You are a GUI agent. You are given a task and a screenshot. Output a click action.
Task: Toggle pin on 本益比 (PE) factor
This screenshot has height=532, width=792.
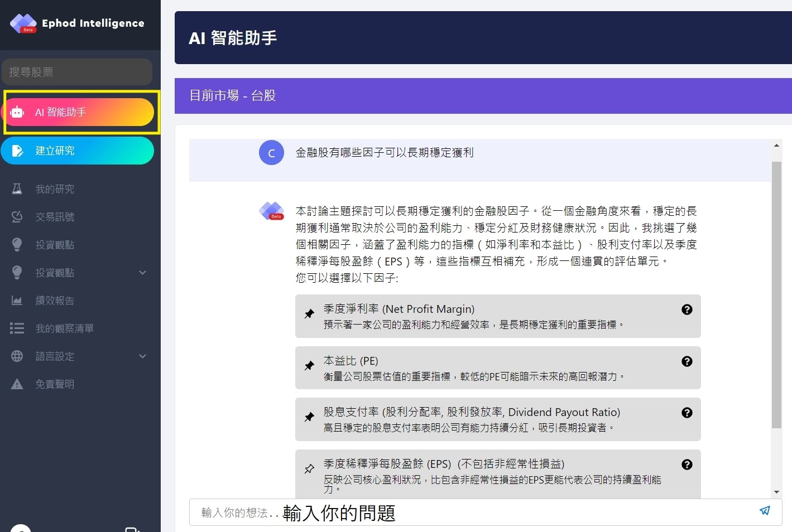tap(309, 366)
